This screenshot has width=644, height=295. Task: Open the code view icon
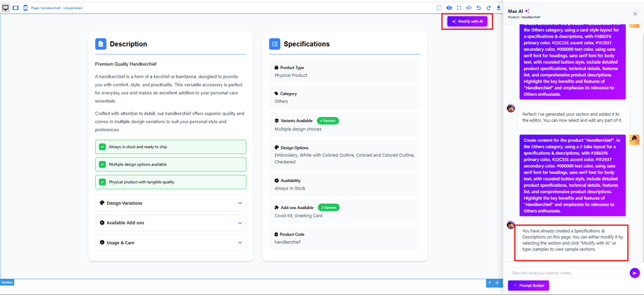click(x=468, y=8)
